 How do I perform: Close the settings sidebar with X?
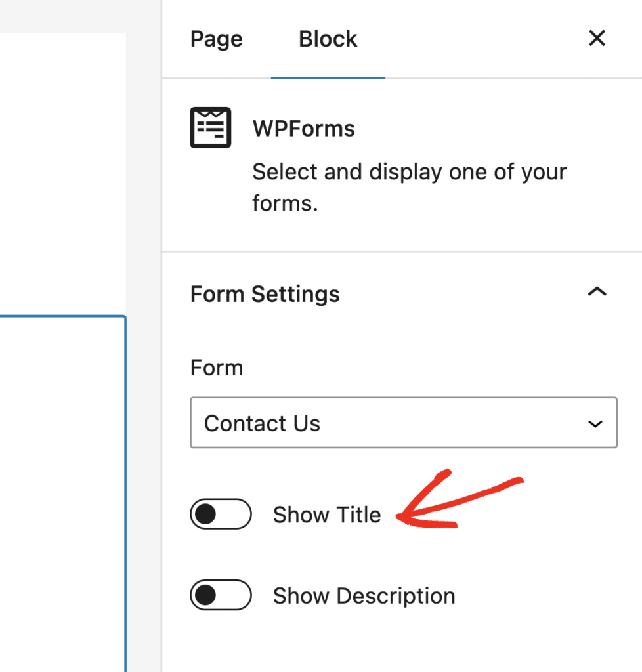(596, 39)
